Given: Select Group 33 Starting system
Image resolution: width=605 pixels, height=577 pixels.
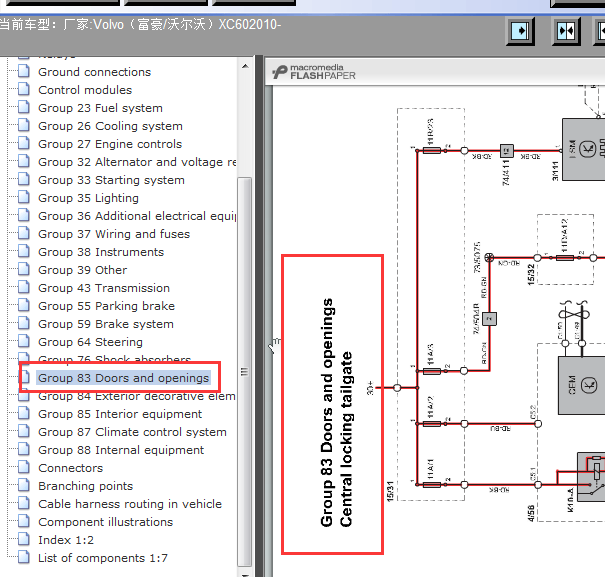Looking at the screenshot, I should coord(111,180).
